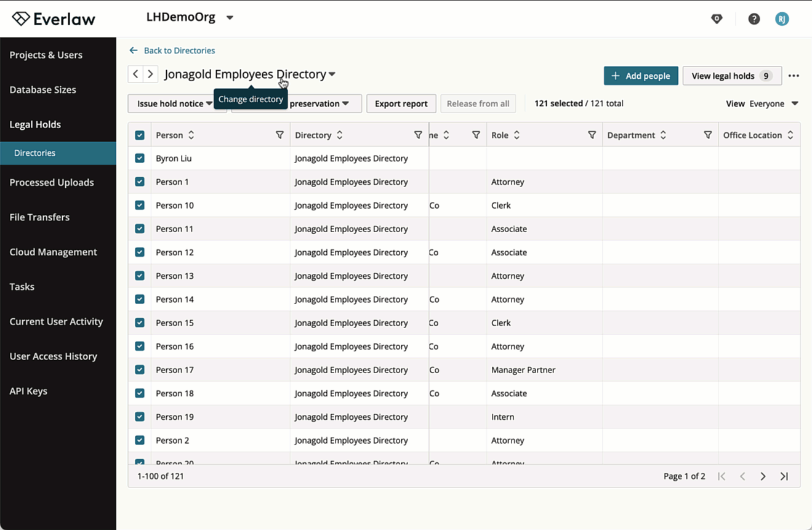Image resolution: width=812 pixels, height=530 pixels.
Task: Sort the Office Location column
Action: pyautogui.click(x=790, y=135)
